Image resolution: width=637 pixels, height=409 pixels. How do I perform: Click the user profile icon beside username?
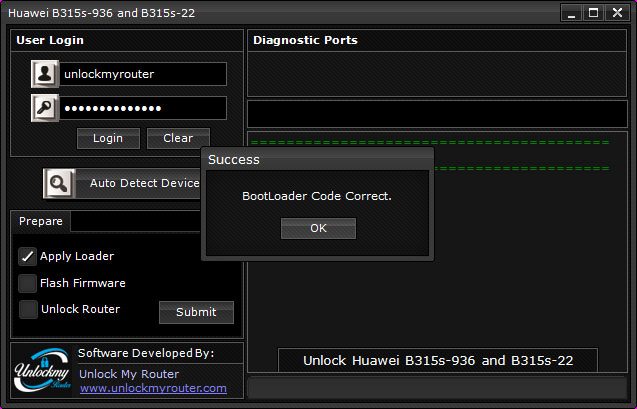tap(45, 74)
